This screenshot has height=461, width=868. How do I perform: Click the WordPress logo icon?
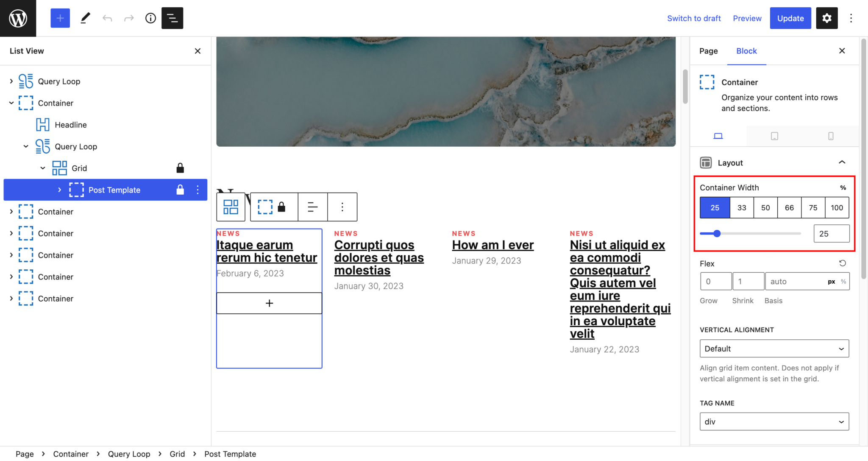pyautogui.click(x=18, y=18)
